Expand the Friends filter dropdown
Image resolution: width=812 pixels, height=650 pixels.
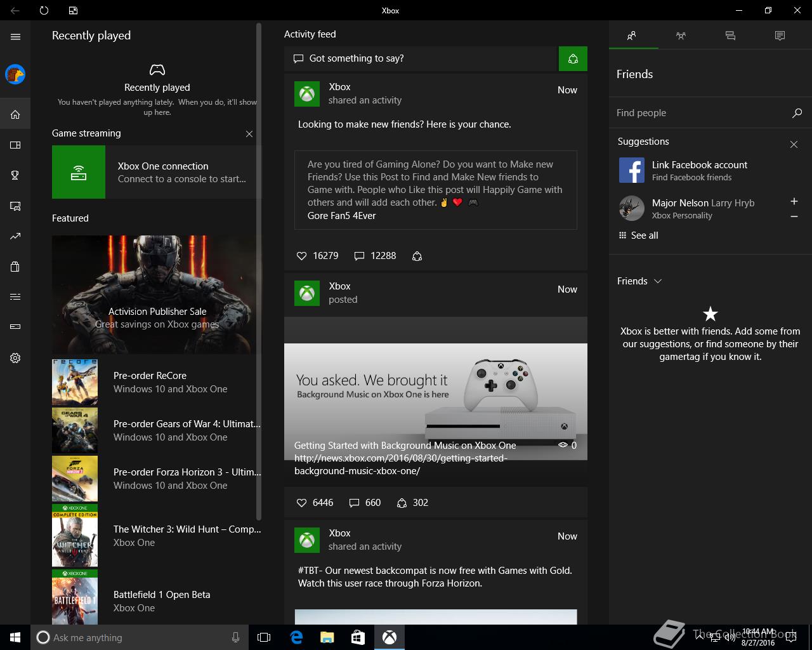tap(639, 281)
